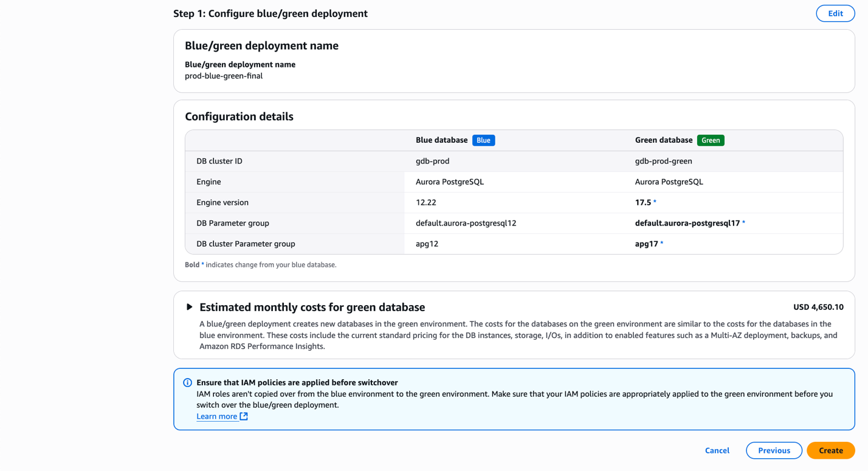Click the Green badge label

[710, 140]
